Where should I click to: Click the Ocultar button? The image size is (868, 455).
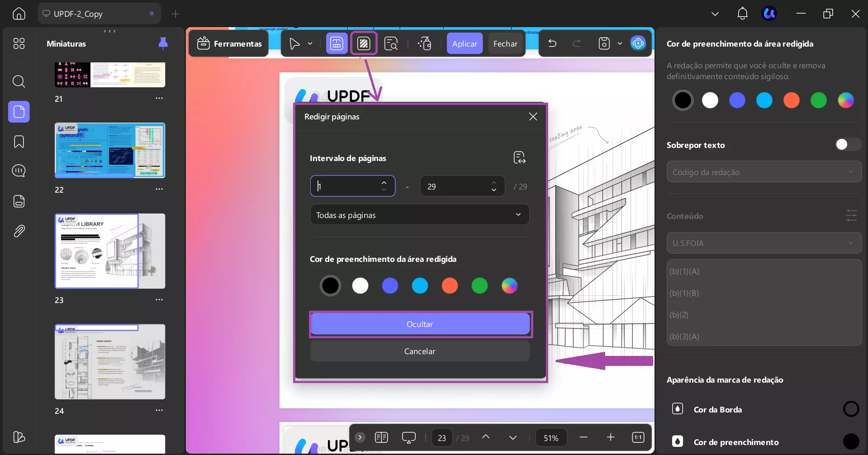[420, 324]
